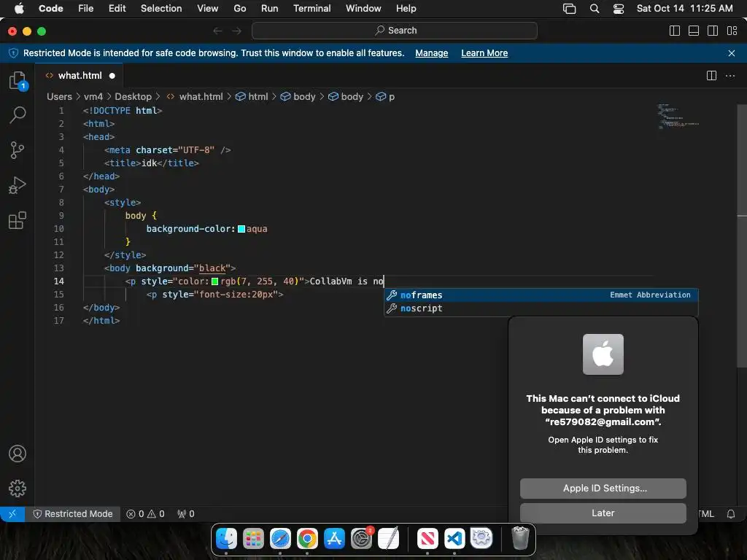Open the Manage gear in activity bar

click(x=18, y=488)
